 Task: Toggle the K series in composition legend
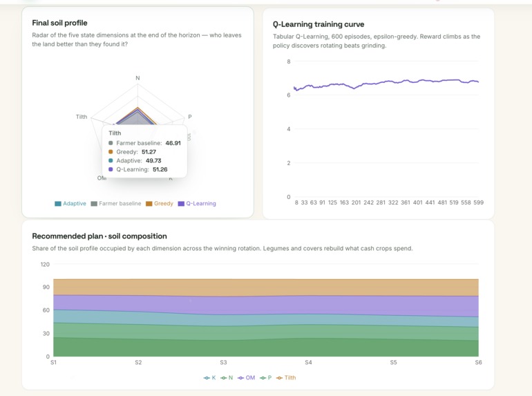click(x=209, y=377)
